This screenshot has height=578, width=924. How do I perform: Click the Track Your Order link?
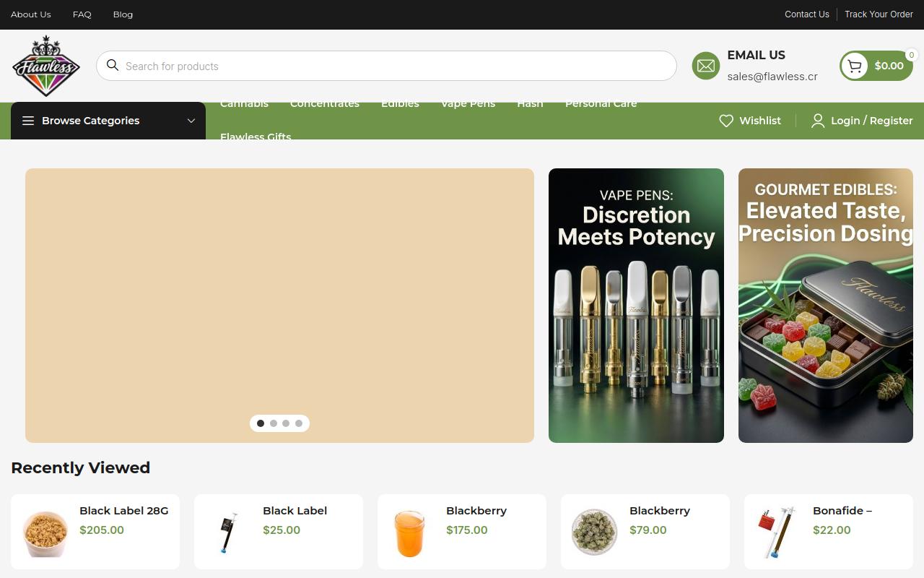click(879, 14)
